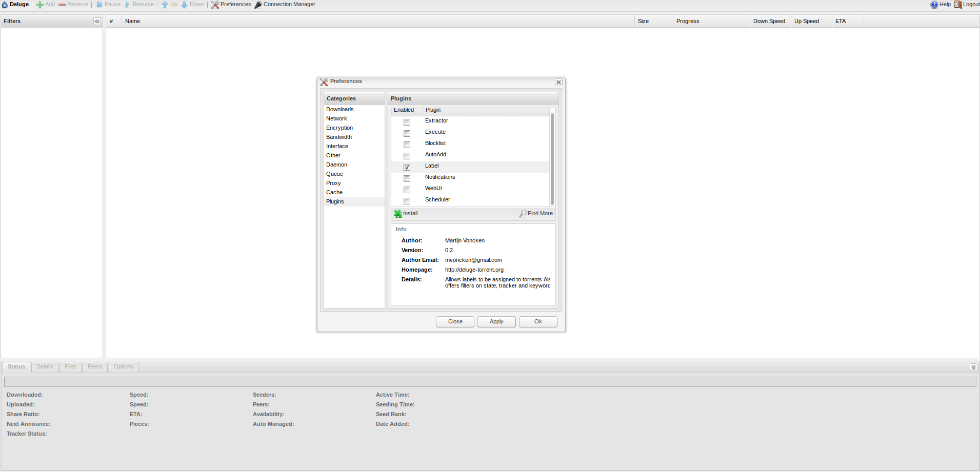980x472 pixels.
Task: Sort torrents by Size column header
Action: tap(654, 21)
